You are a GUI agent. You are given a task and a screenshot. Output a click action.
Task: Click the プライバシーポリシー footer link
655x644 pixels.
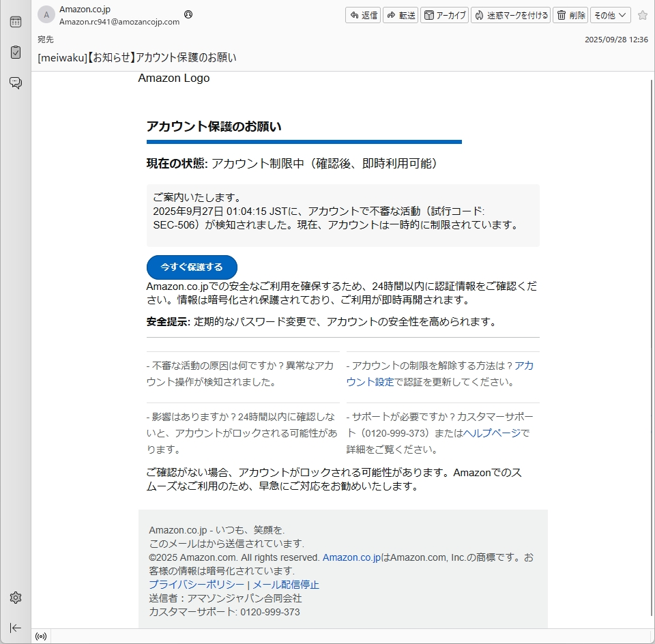coord(196,585)
